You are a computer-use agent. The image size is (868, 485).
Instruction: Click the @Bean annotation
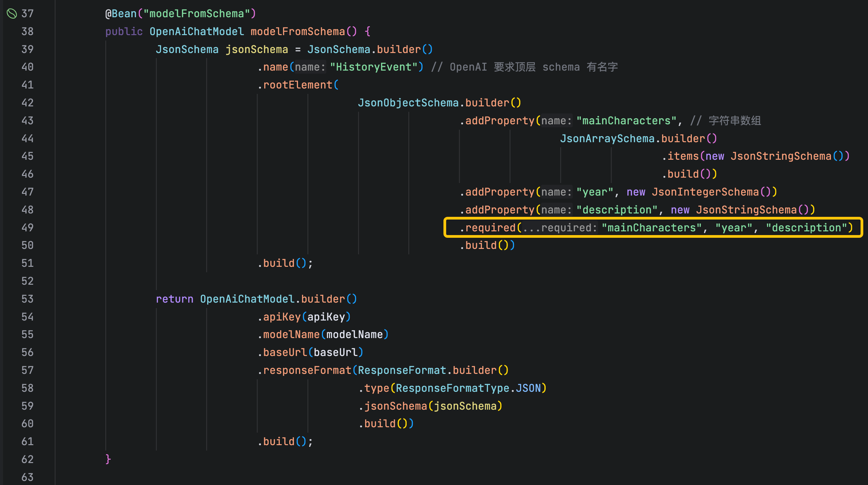(121, 14)
